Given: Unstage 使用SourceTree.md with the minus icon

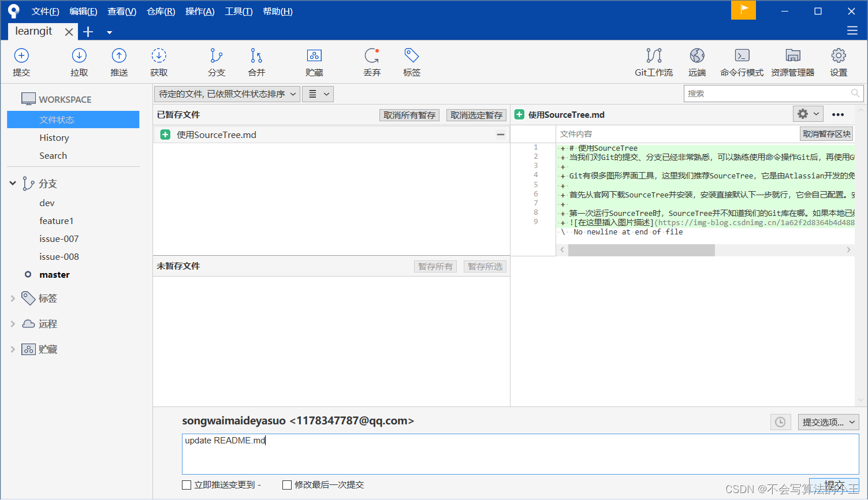Looking at the screenshot, I should tap(501, 135).
